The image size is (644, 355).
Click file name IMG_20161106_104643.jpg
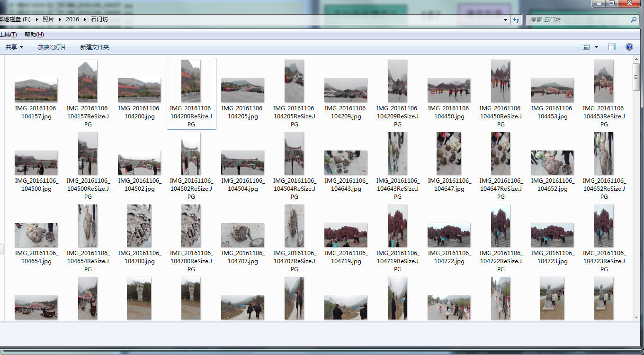tap(346, 185)
